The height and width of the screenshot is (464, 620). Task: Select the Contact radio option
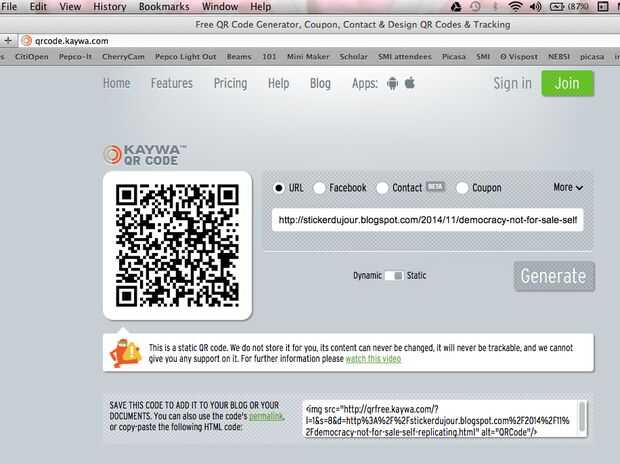[382, 188]
